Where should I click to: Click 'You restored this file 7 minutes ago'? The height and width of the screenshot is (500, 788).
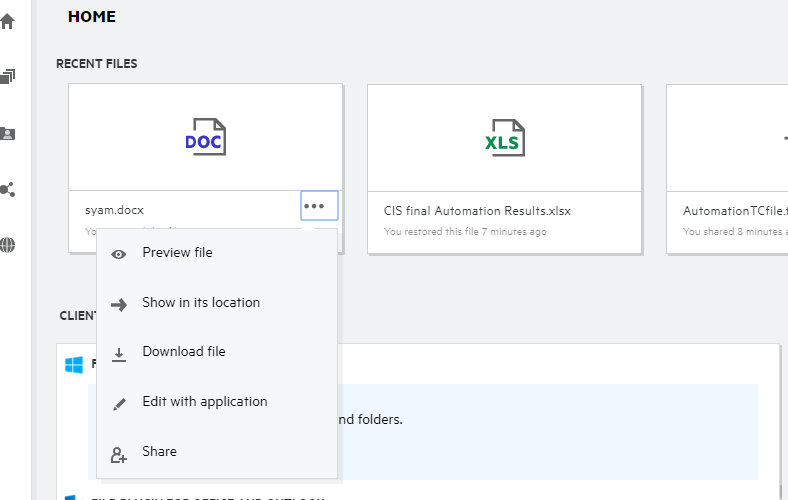pyautogui.click(x=465, y=232)
